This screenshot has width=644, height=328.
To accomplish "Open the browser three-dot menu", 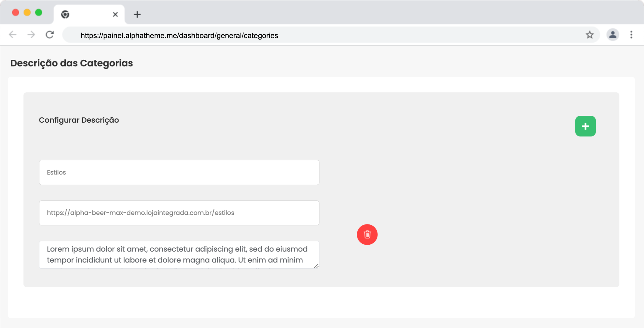I will tap(631, 35).
